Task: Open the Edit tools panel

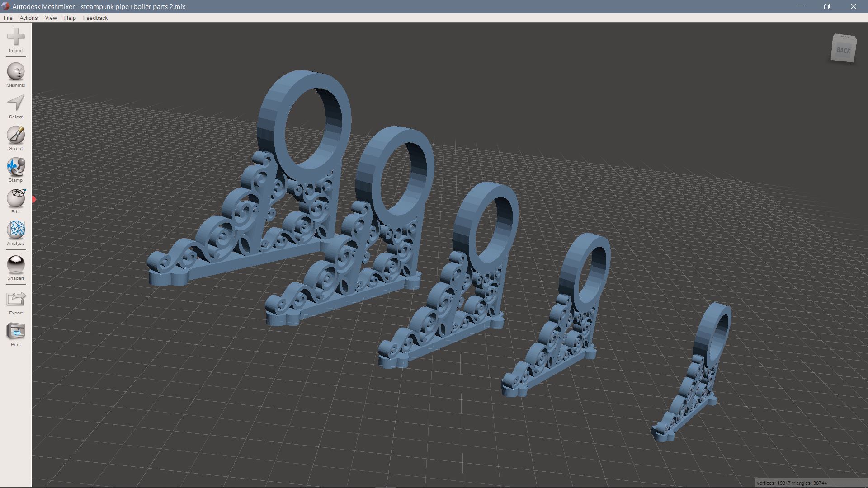Action: [16, 202]
